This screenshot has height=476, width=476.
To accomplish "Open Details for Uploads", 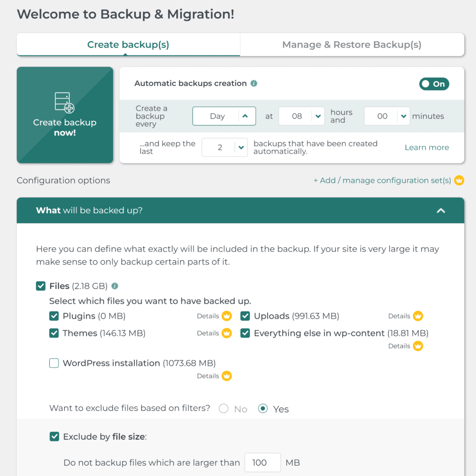I will [x=399, y=316].
